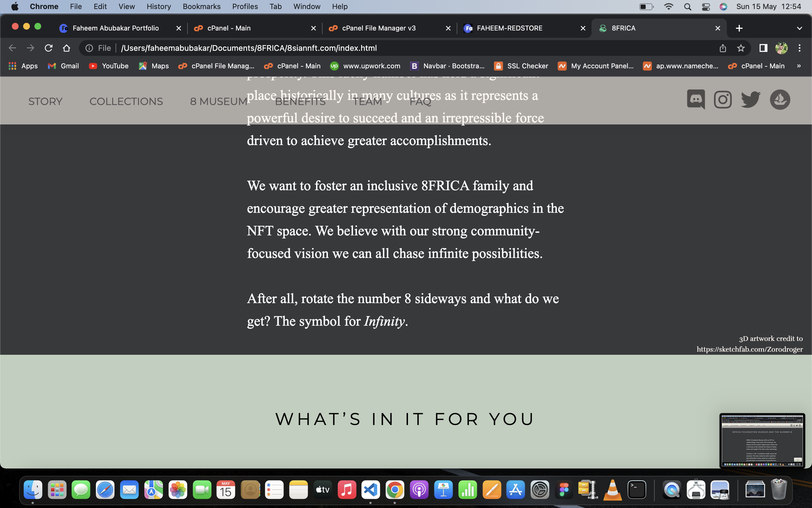Viewport: 812px width, 508px height.
Task: Open Podcasts app from the dock
Action: [x=419, y=490]
